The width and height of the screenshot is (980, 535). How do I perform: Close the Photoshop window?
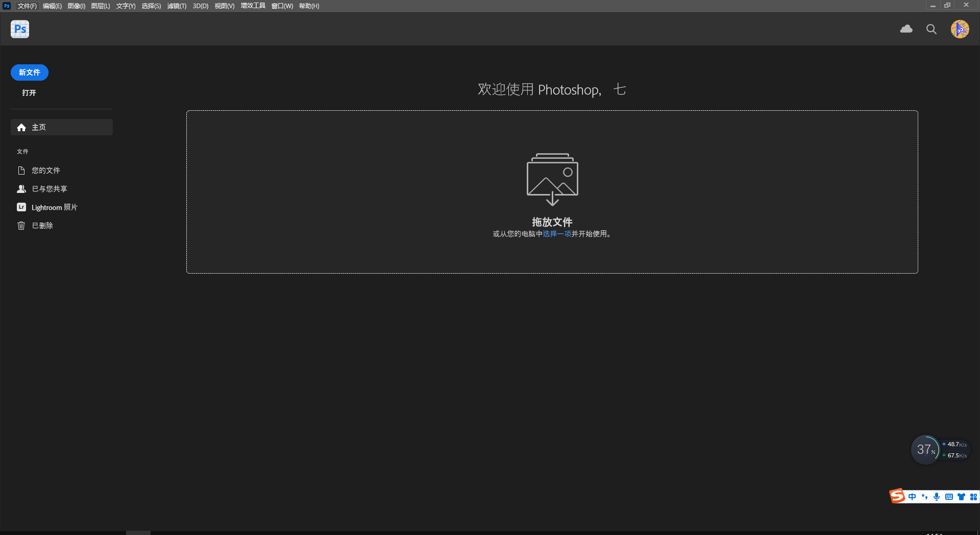[966, 5]
